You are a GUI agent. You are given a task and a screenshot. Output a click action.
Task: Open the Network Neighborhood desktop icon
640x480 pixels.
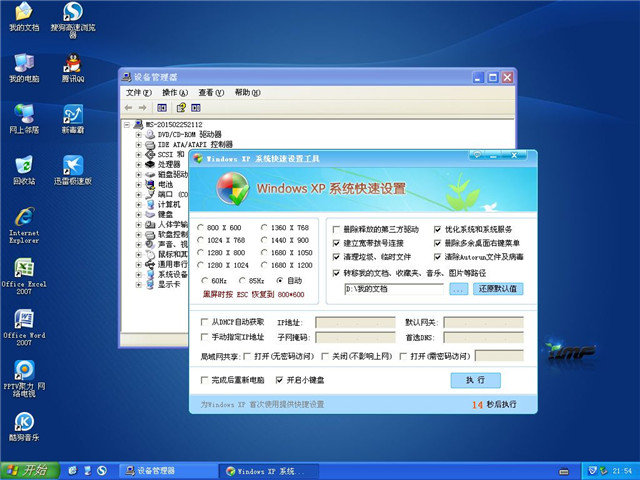click(24, 119)
